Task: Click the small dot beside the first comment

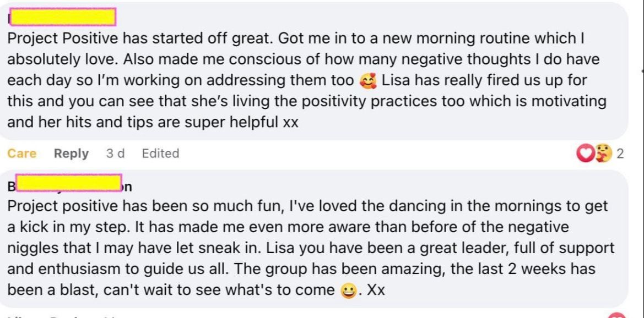Action: pos(642,70)
